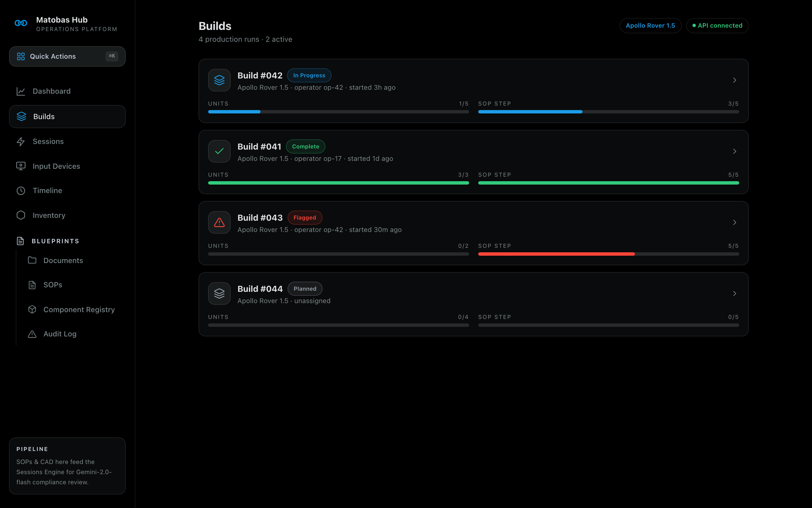Open the Audit Log
This screenshot has width=812, height=508.
click(72, 334)
